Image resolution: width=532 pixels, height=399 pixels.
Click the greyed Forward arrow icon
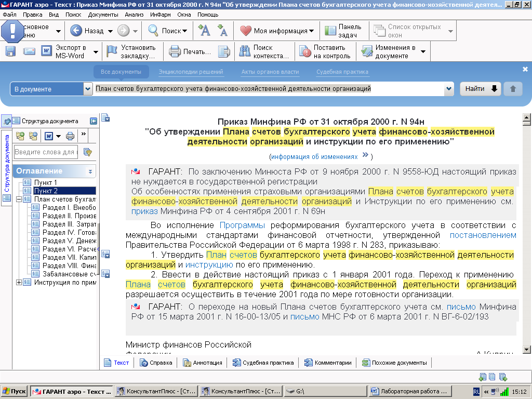[123, 31]
